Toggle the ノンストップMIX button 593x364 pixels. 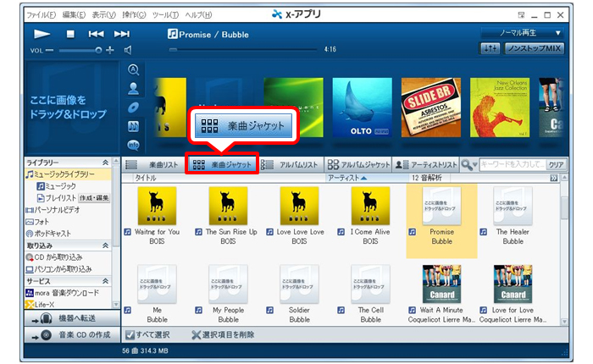coord(534,50)
